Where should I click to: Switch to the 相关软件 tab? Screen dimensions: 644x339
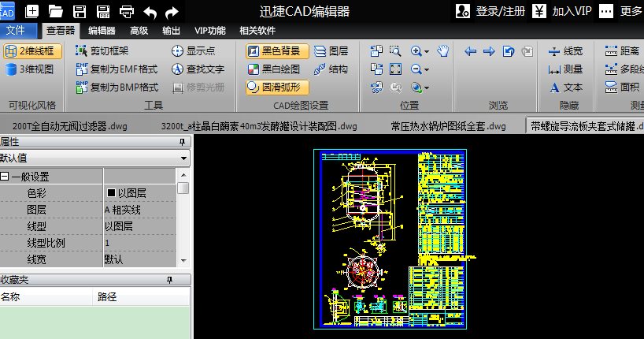[257, 31]
